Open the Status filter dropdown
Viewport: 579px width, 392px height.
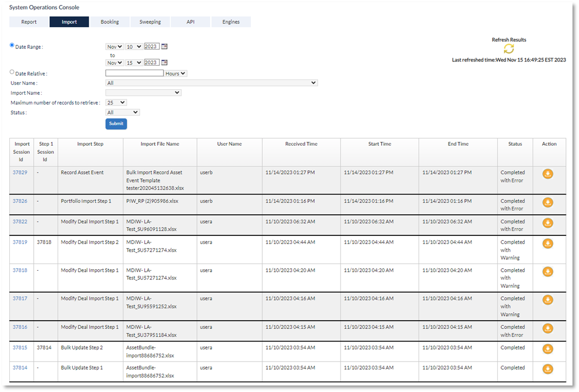(122, 113)
